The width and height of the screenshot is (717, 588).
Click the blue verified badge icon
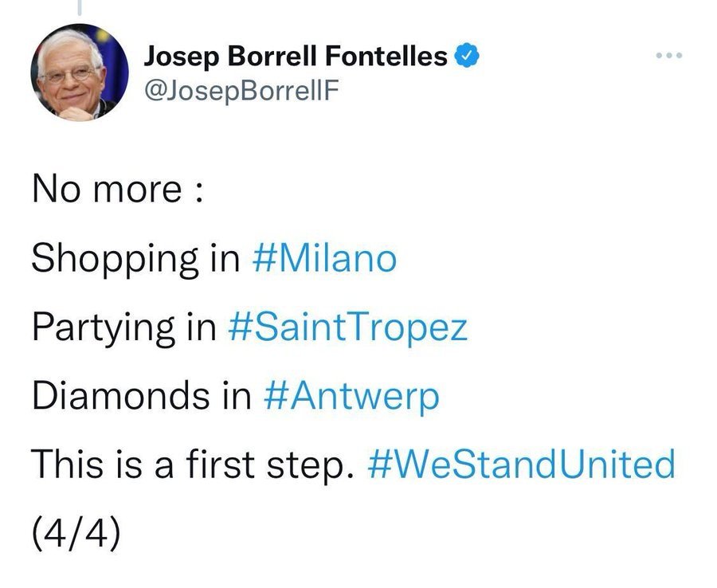point(466,57)
